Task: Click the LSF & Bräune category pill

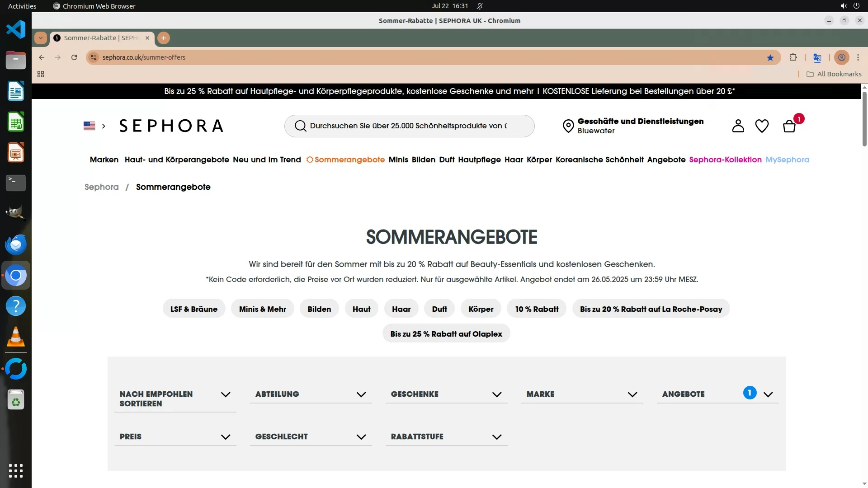Action: tap(194, 309)
